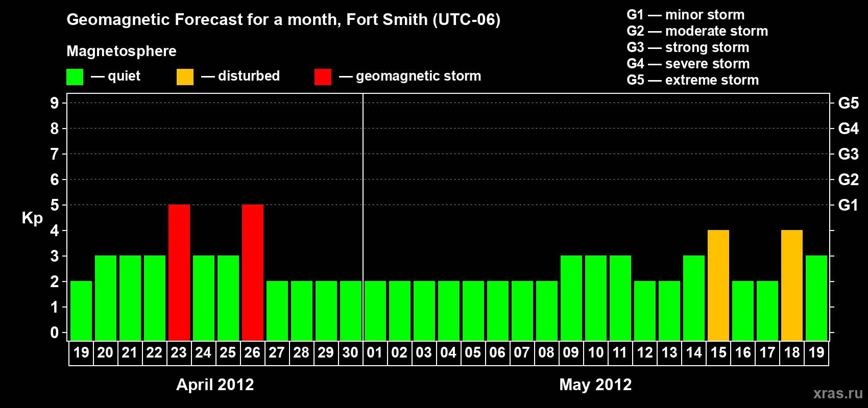Click the Kp value 5 on the axis
This screenshot has height=408, width=868.
pos(55,205)
